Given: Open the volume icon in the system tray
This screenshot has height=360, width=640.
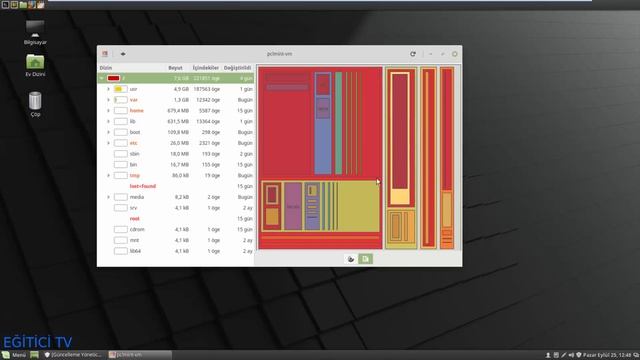Looking at the screenshot, I should 571,355.
